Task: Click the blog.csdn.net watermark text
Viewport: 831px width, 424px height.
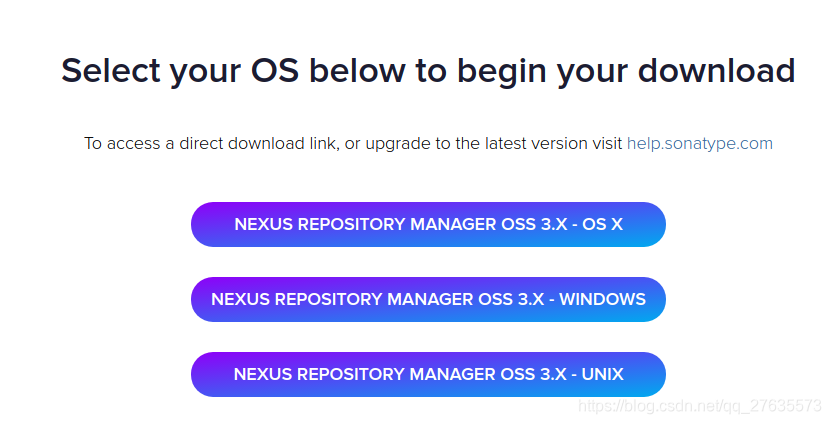Action: (700, 406)
